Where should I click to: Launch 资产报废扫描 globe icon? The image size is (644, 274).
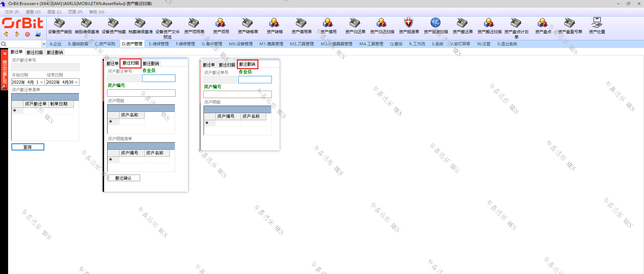435,23
